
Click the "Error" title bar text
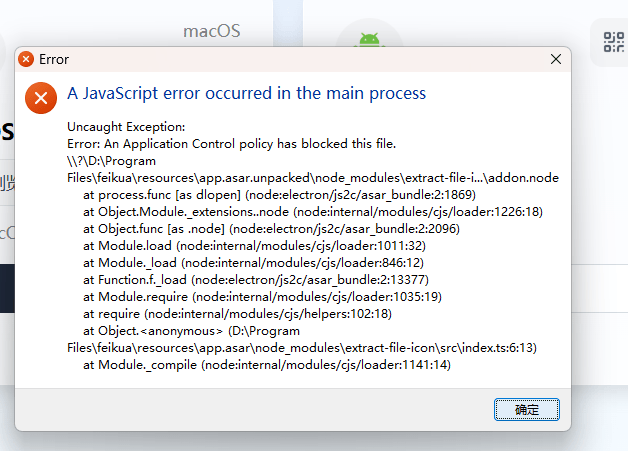(54, 59)
